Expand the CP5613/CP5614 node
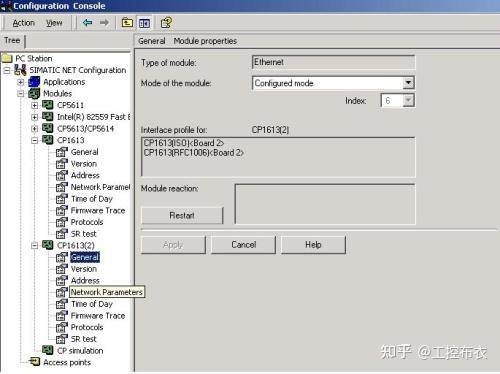The height and width of the screenshot is (374, 500). 34,129
